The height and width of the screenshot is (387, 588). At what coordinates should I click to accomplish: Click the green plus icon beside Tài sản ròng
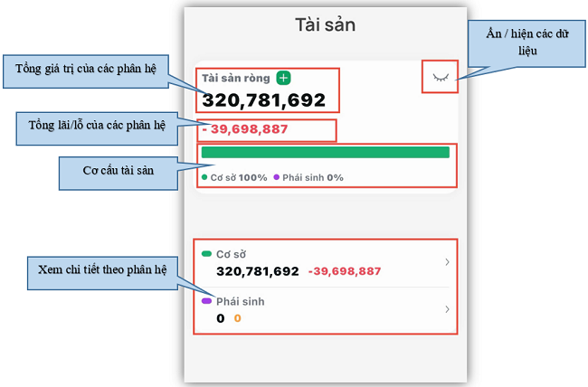283,78
